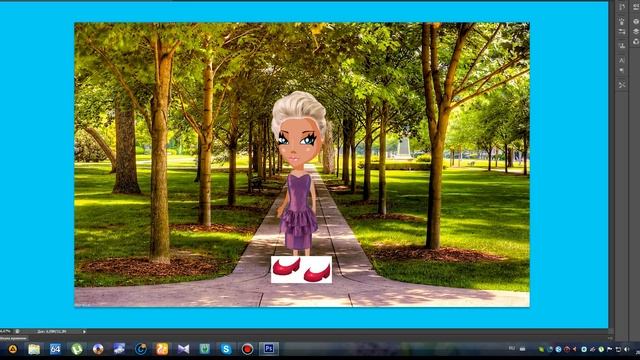Open the Clone Source panel icon
The height and width of the screenshot is (360, 640).
coord(622,45)
